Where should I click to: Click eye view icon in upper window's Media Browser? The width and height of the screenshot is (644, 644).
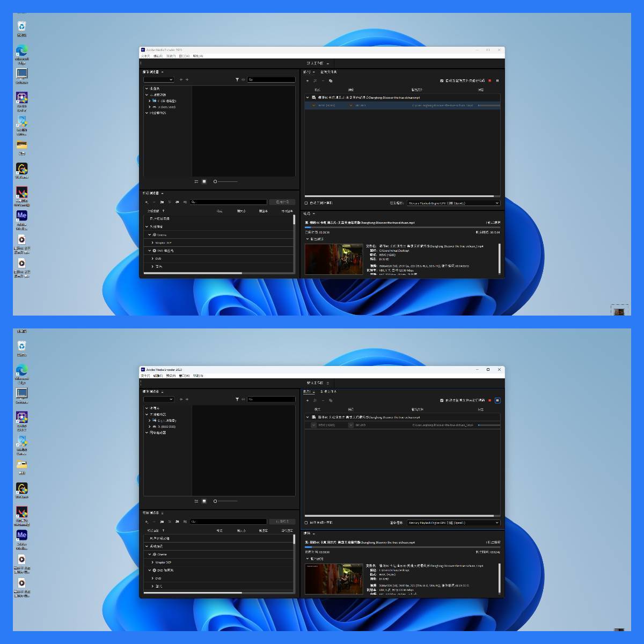pyautogui.click(x=243, y=79)
